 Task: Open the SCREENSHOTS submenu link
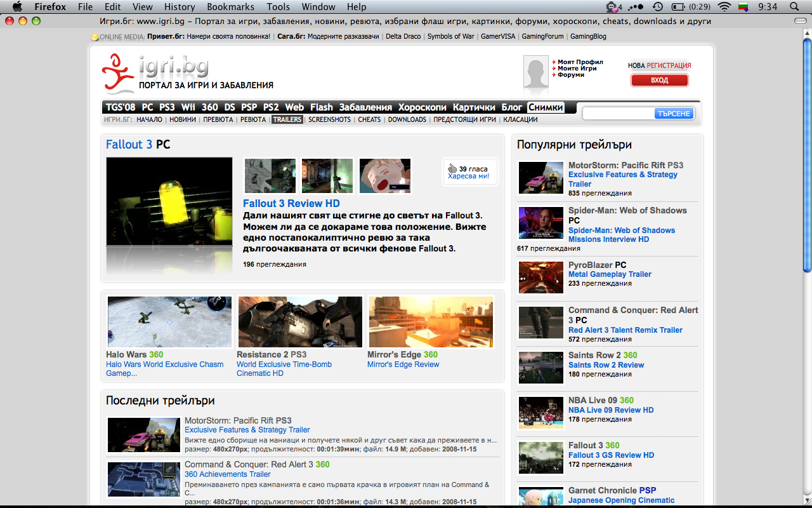[x=329, y=119]
